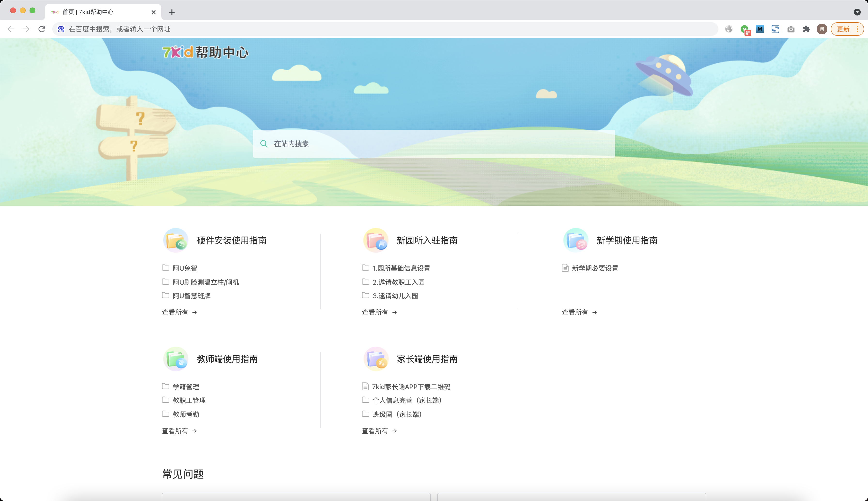Click 查看所有 under 硬件安装使用指南
Screen dimensions: 868x501
pos(179,312)
